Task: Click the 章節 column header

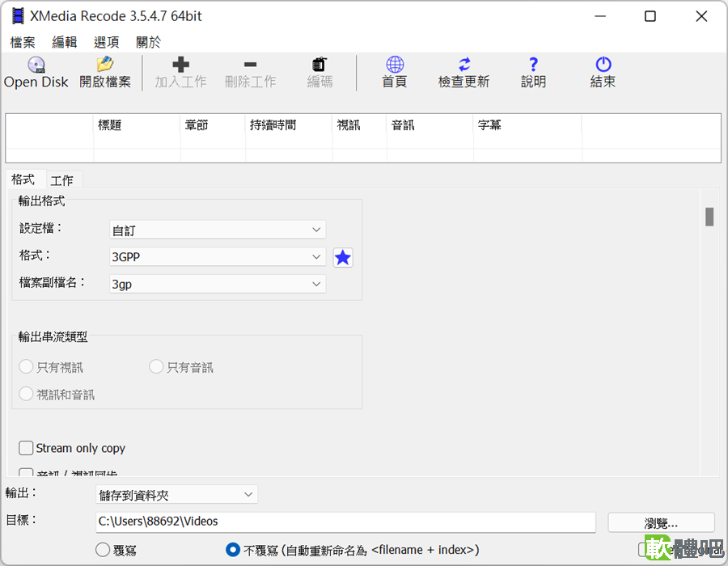Action: click(213, 125)
